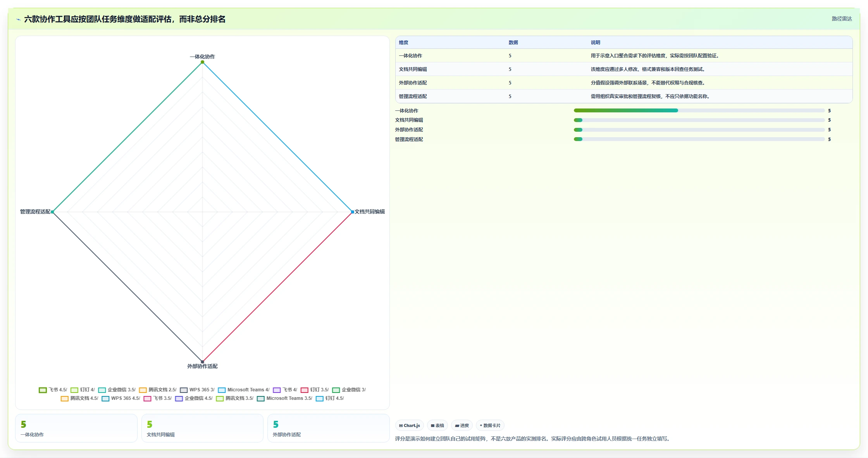The height and width of the screenshot is (458, 868).
Task: Toggle the WPS 365 3/ legend entry
Action: point(197,390)
